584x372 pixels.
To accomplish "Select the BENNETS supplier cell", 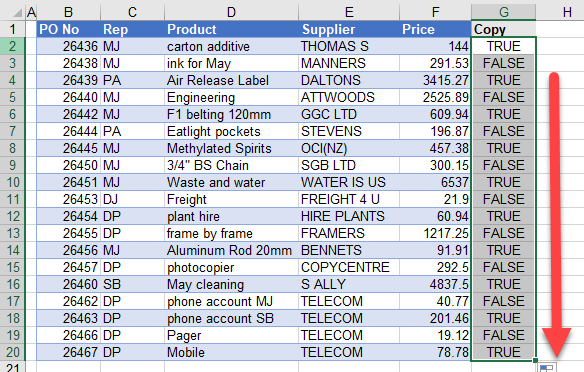I will (x=349, y=250).
